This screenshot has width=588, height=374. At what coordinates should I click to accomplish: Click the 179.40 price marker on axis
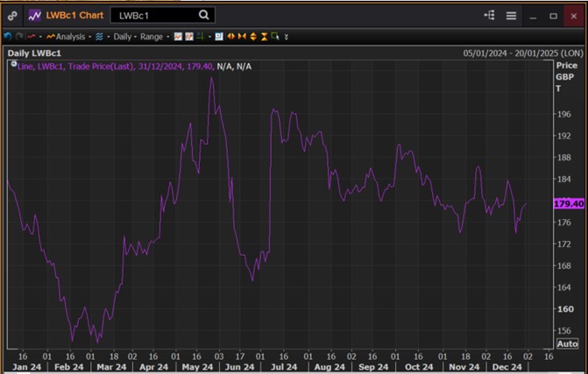(x=569, y=204)
